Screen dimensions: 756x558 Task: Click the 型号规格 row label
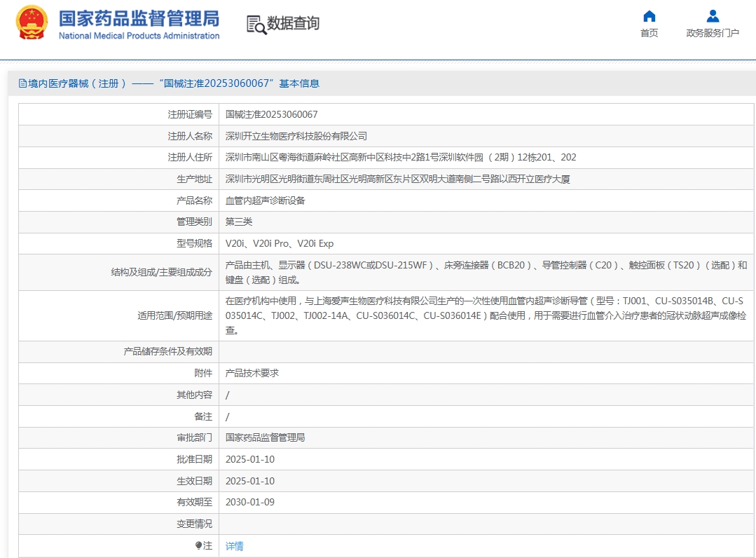[194, 243]
